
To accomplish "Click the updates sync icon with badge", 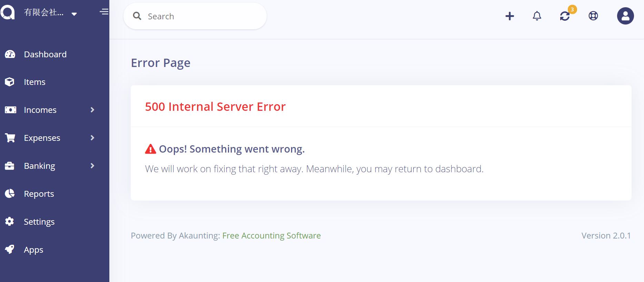I will tap(565, 16).
